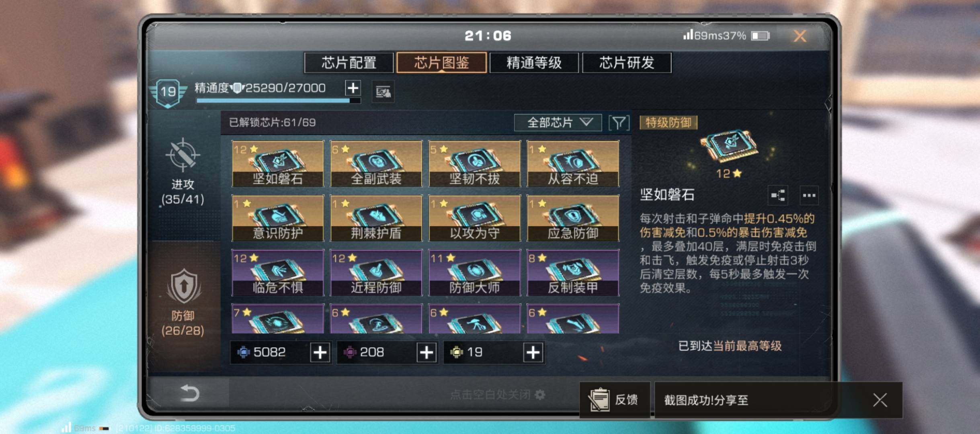Select the 荆棘护盾 chip
The height and width of the screenshot is (434, 980).
[376, 218]
